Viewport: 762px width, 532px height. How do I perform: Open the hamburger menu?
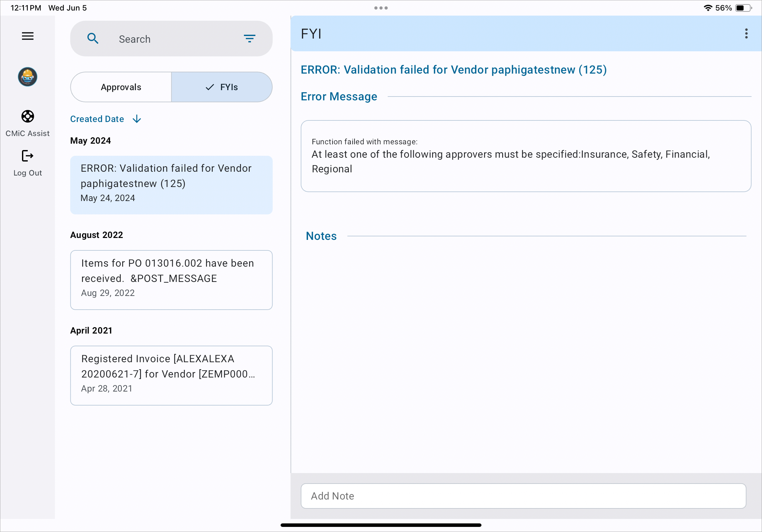(27, 36)
